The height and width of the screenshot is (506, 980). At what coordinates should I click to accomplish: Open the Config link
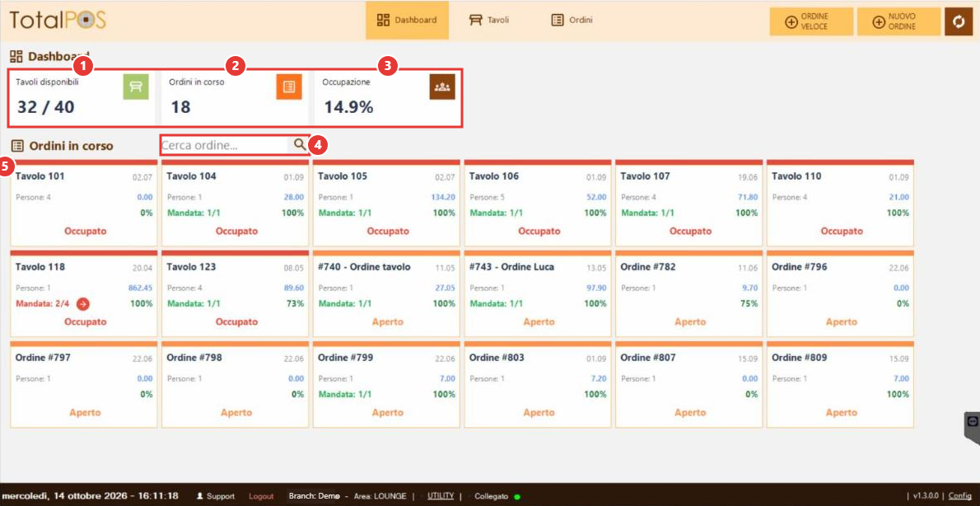tap(959, 496)
